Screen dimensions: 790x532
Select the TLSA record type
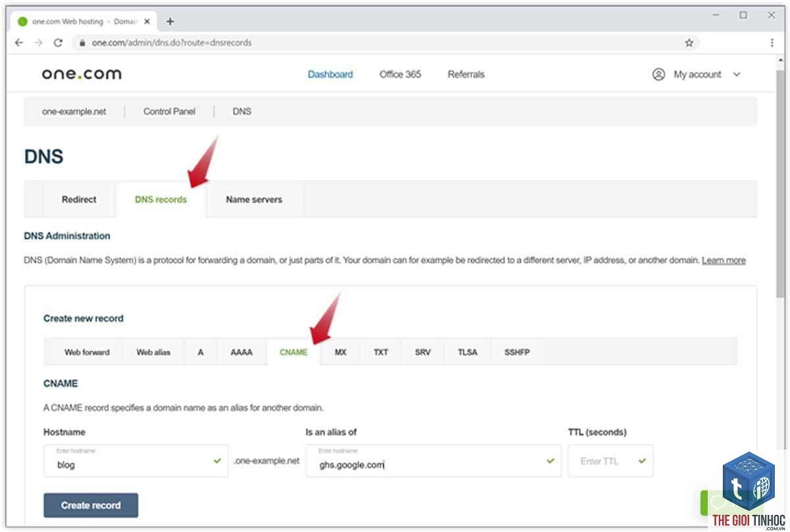point(467,352)
